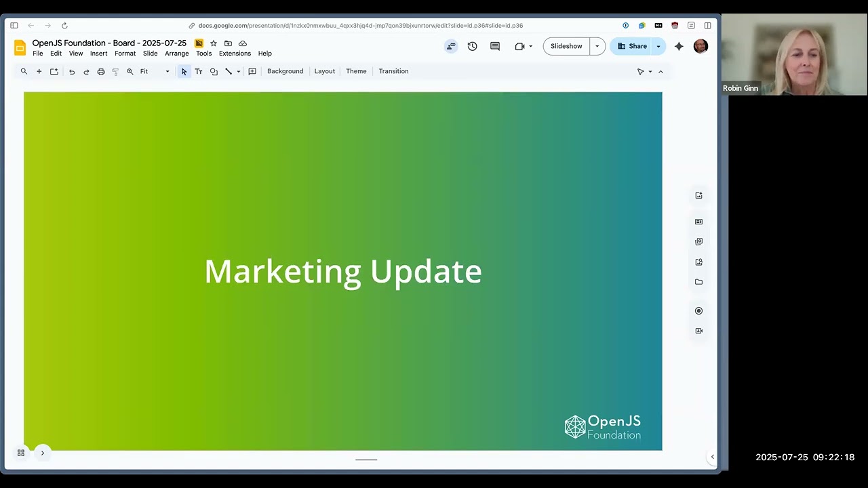This screenshot has width=868, height=488.
Task: Add a new slide with plus button
Action: tap(39, 71)
